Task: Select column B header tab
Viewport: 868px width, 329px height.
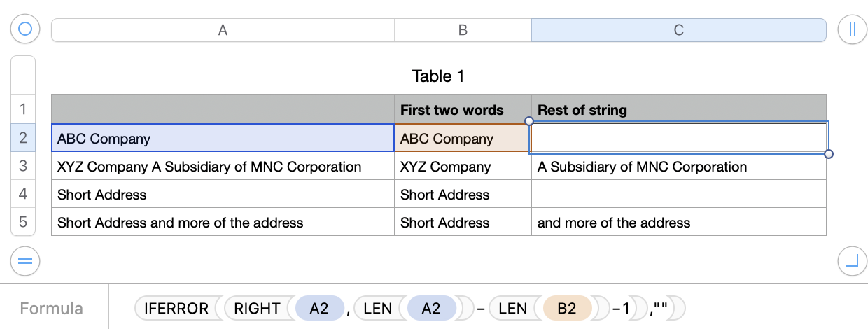Action: (x=463, y=30)
